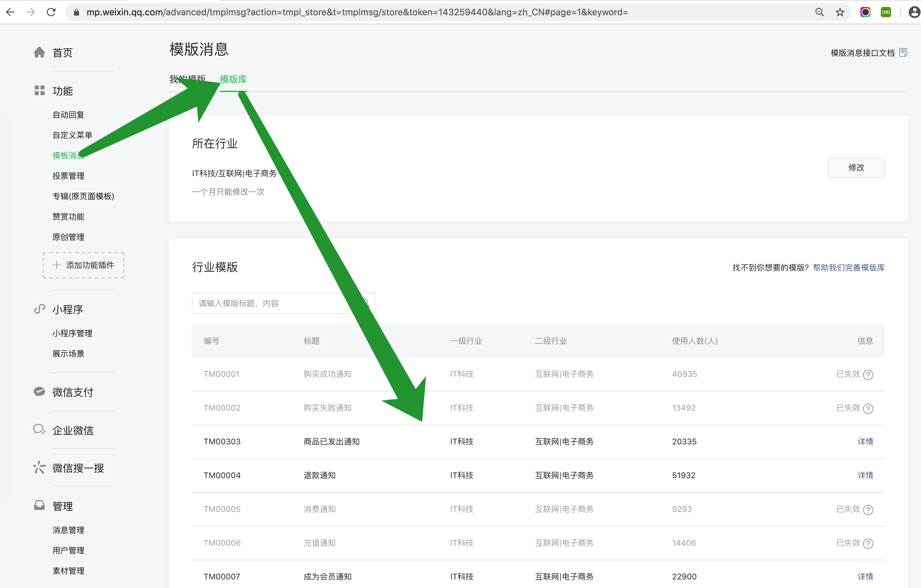Click the home icon beside 首页

(x=39, y=52)
